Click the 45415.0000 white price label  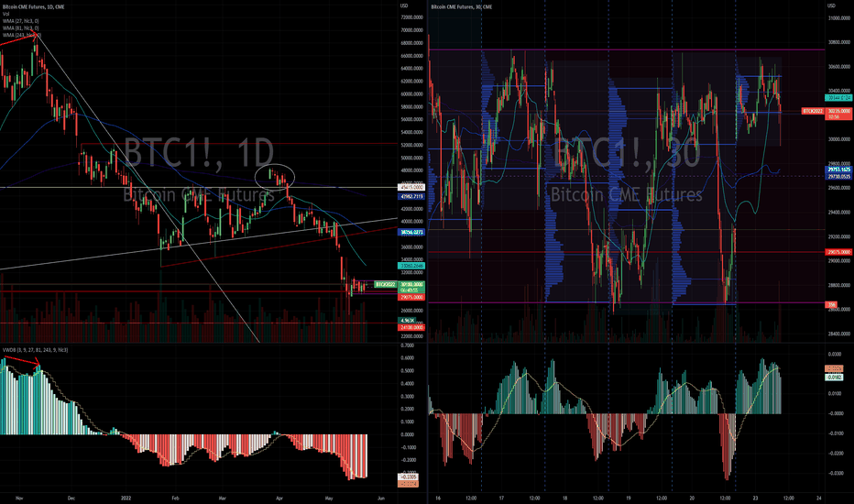click(411, 188)
